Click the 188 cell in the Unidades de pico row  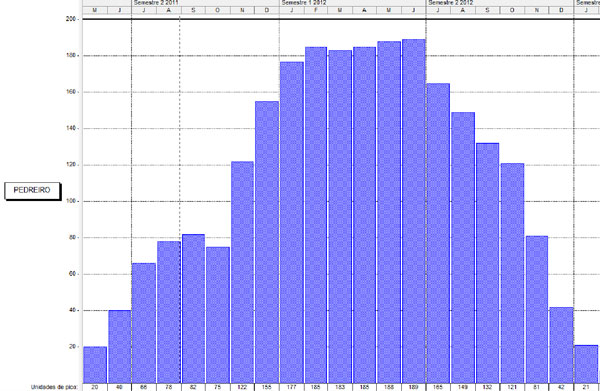point(389,387)
